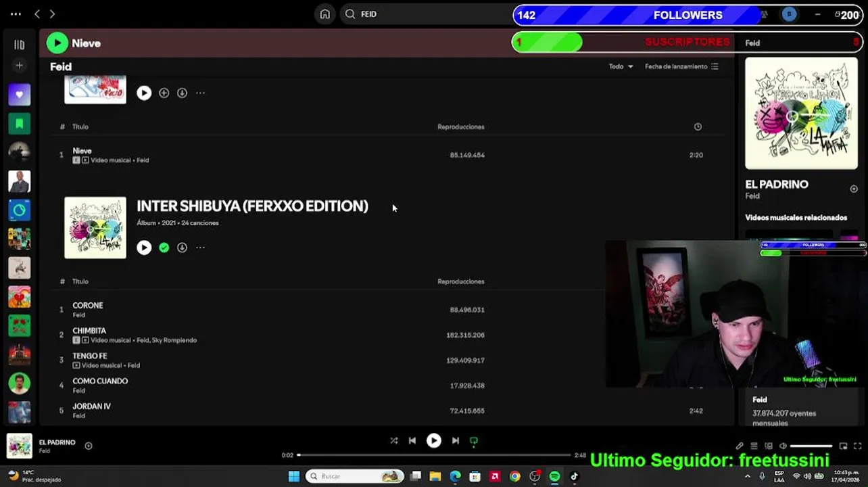Open the user profile avatar
This screenshot has width=868, height=487.
coord(789,14)
